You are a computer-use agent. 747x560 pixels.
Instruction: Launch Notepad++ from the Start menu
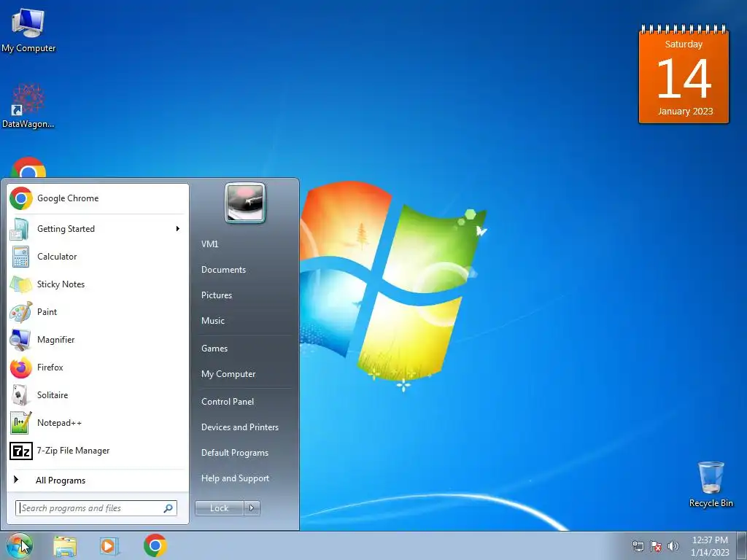[x=97, y=423]
